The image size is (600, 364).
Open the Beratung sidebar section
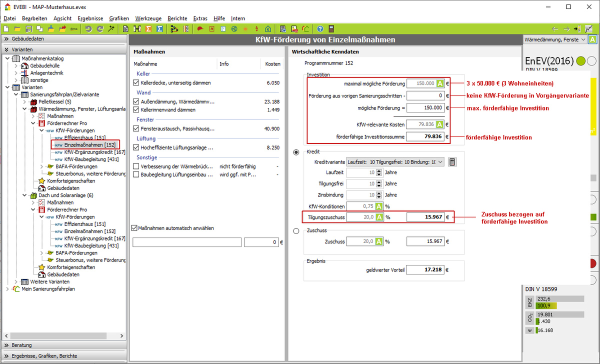click(x=64, y=345)
